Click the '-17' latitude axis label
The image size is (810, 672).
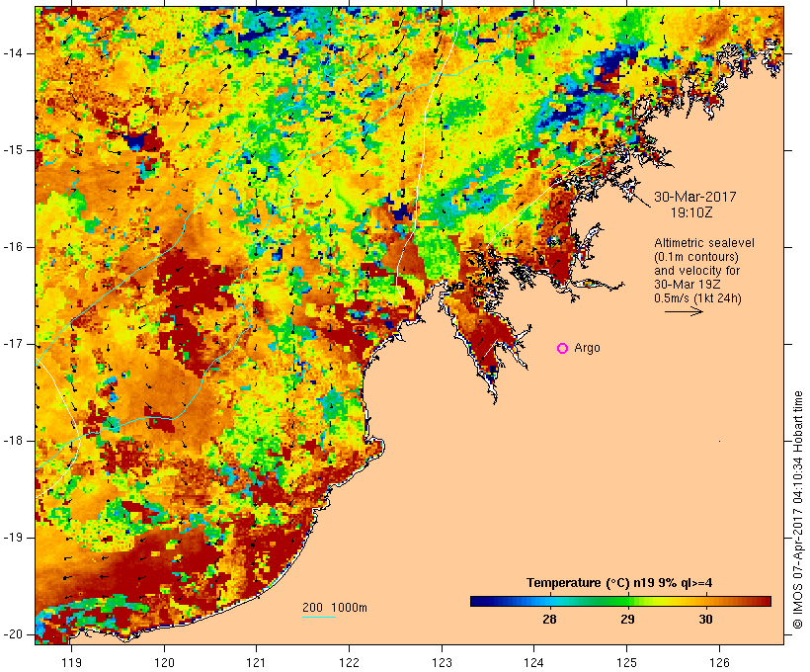coord(13,344)
